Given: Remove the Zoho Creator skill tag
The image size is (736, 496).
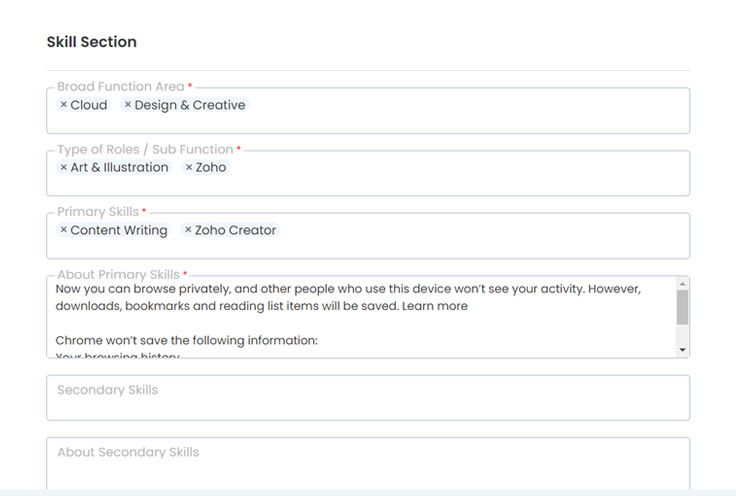Looking at the screenshot, I should (188, 230).
